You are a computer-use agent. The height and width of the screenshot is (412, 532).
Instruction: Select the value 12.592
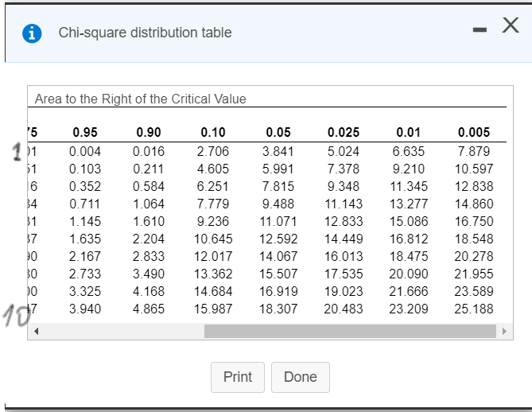click(x=278, y=239)
